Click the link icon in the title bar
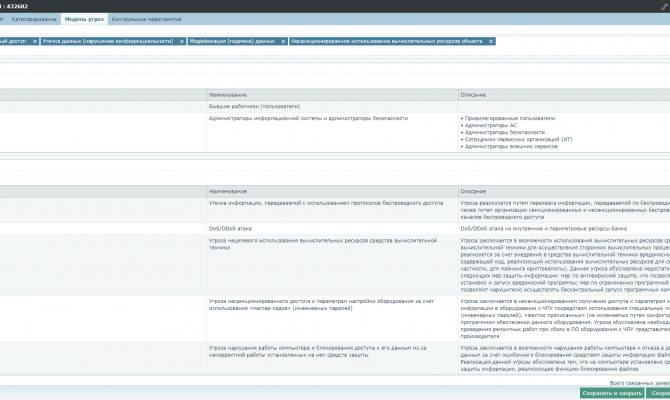This screenshot has height=400, width=670. [x=664, y=6]
